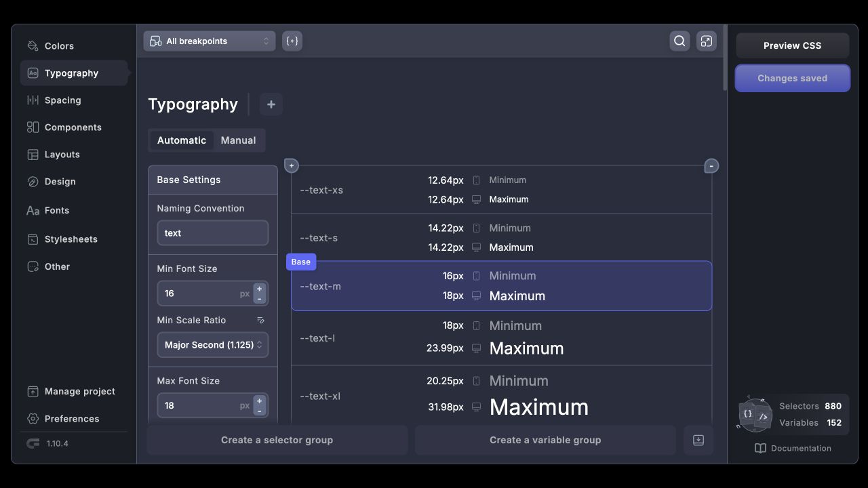Increment the Min Font Size value
The height and width of the screenshot is (488, 868).
tap(259, 289)
